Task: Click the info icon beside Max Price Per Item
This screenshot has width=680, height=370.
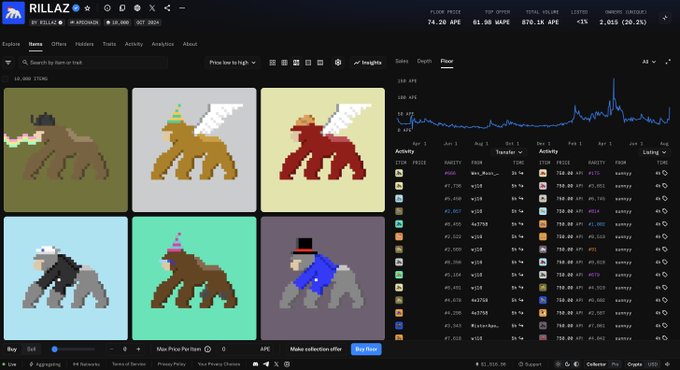Action: coord(208,349)
